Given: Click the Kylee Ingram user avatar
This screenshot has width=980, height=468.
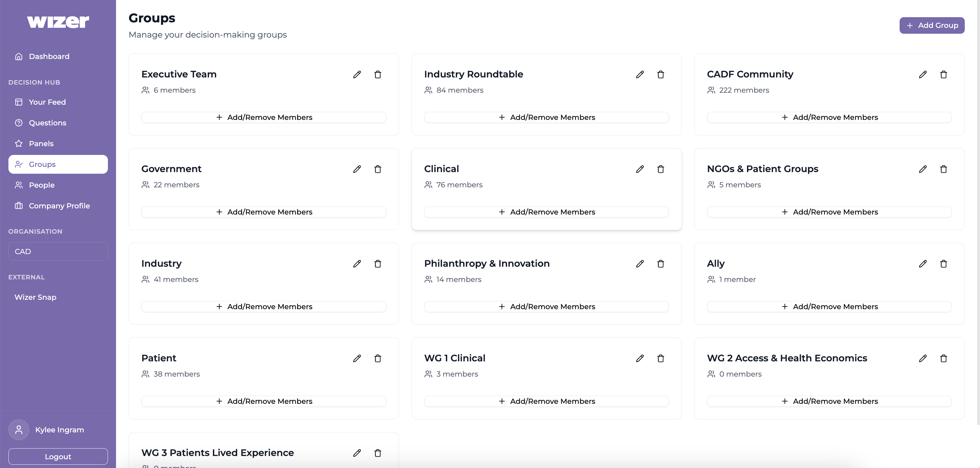Looking at the screenshot, I should pyautogui.click(x=19, y=429).
